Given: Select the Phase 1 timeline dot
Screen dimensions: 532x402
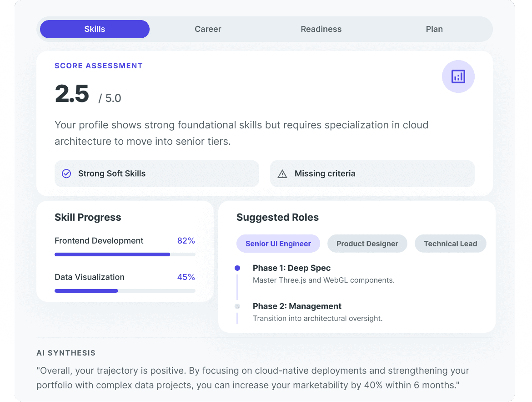Looking at the screenshot, I should pos(237,268).
